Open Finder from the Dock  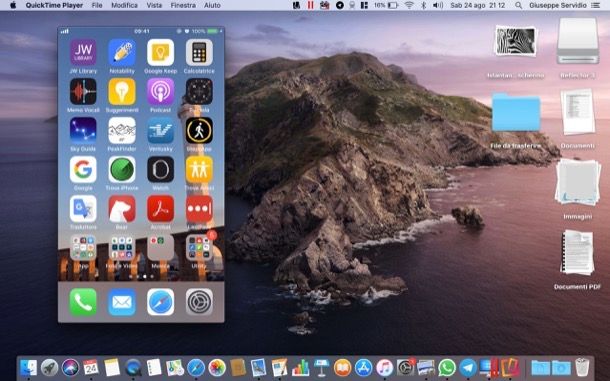28,367
